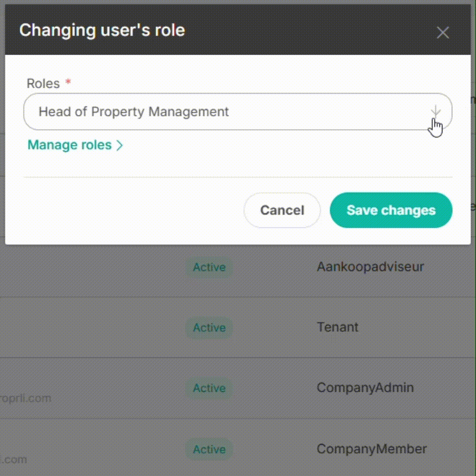Close the Changing user's role dialog
Screen dimensions: 476x476
(443, 33)
